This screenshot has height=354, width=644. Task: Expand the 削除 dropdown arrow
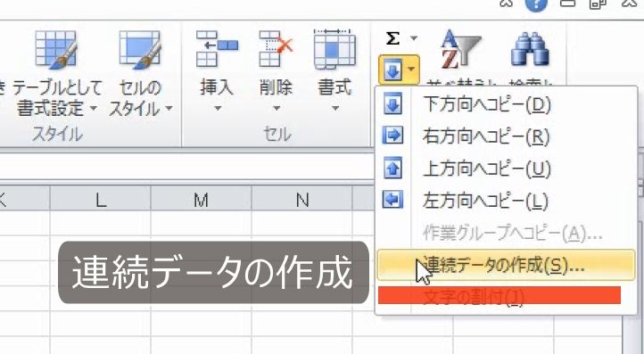tap(277, 109)
